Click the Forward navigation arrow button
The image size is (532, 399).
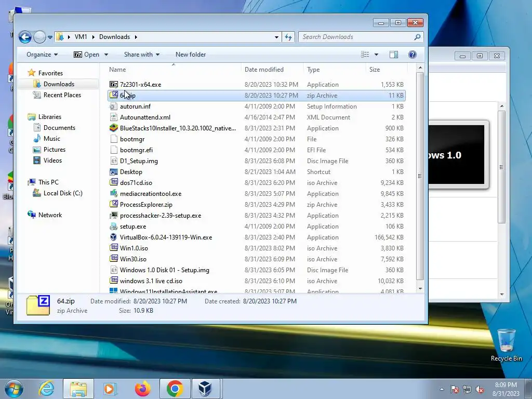tap(39, 37)
